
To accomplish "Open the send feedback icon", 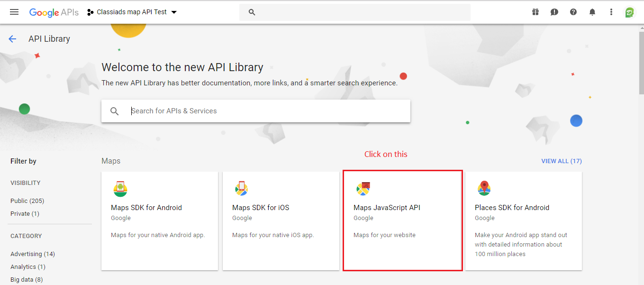I will 554,12.
